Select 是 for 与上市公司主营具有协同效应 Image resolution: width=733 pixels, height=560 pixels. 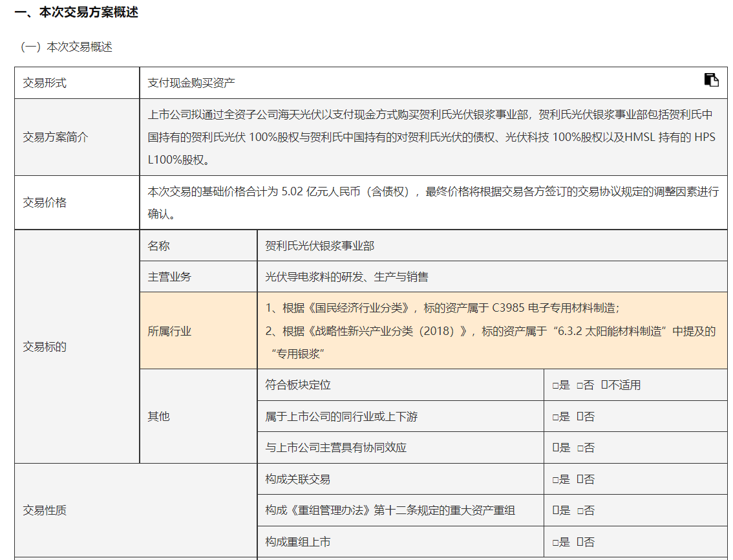point(555,447)
